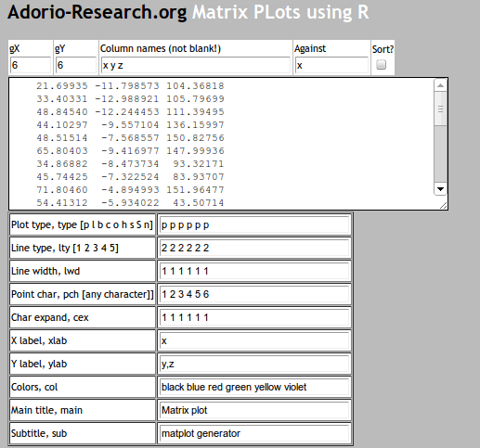Click the 'Main title, main' label cell
The image size is (480, 448).
pos(83,410)
